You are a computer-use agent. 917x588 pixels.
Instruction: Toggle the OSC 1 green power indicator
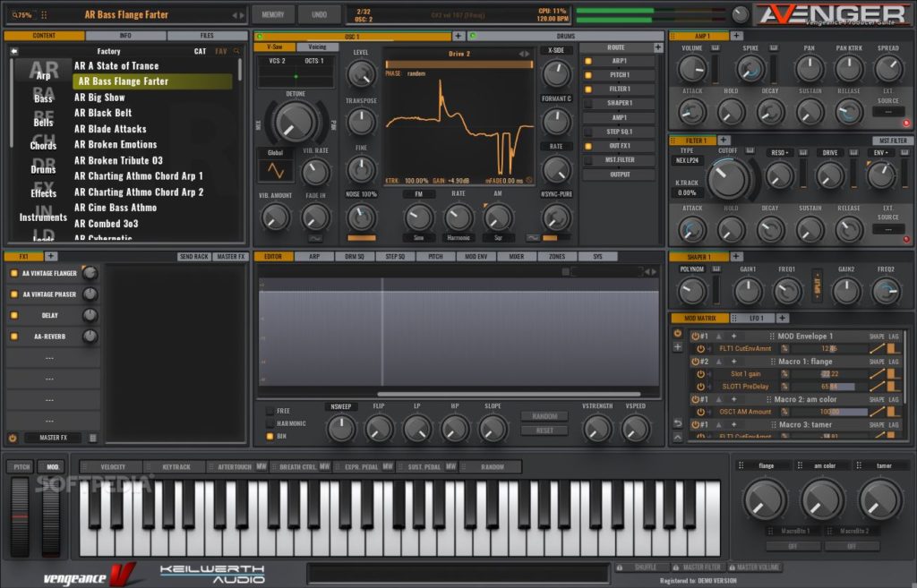[x=260, y=36]
